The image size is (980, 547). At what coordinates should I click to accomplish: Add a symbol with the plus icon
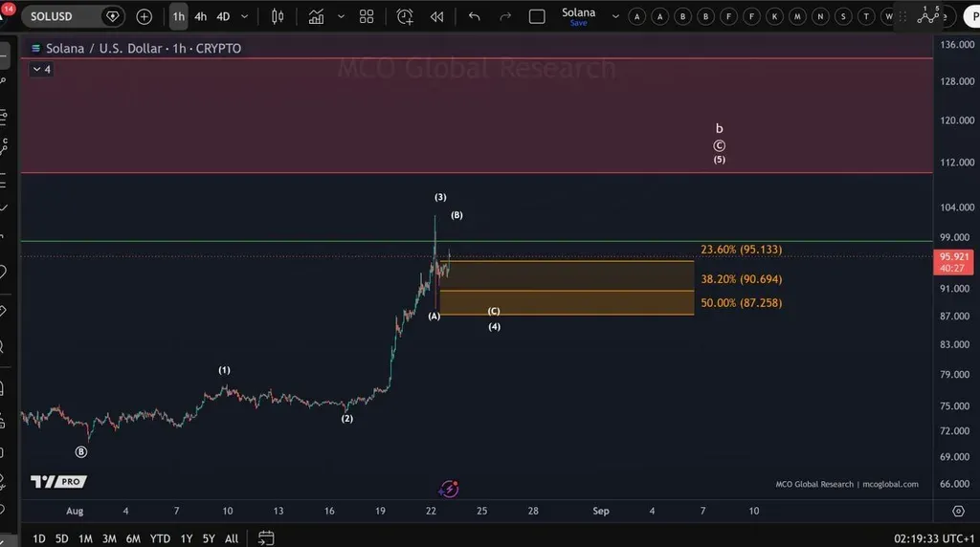point(145,17)
